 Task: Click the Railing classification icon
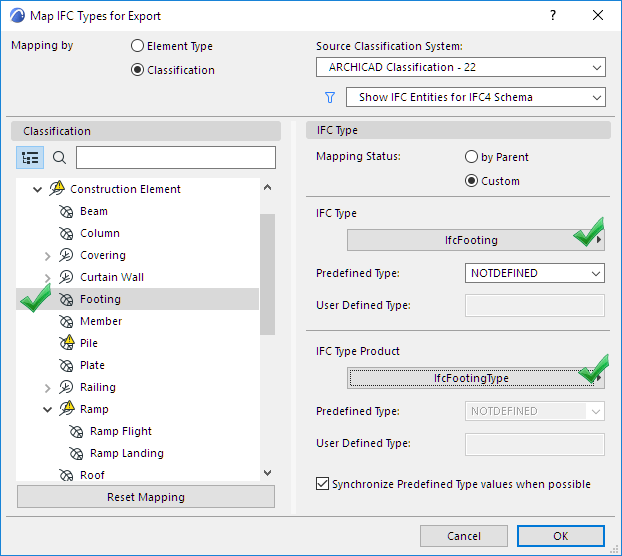[x=66, y=387]
